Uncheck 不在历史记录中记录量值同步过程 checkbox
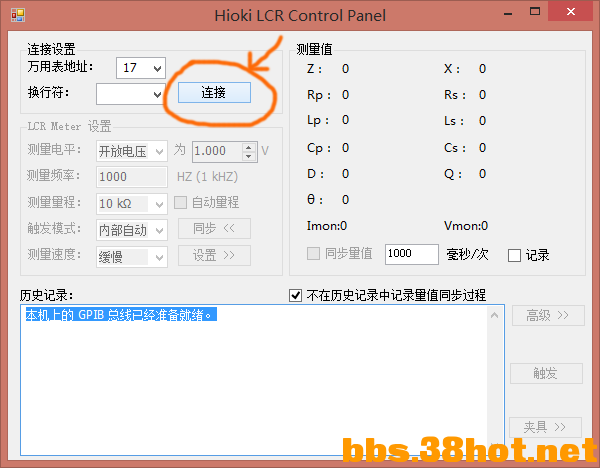Viewport: 600px width, 468px height. coord(295,295)
